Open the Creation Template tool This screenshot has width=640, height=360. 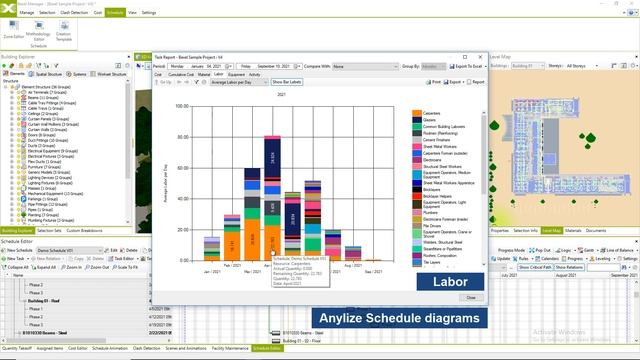coord(64,31)
